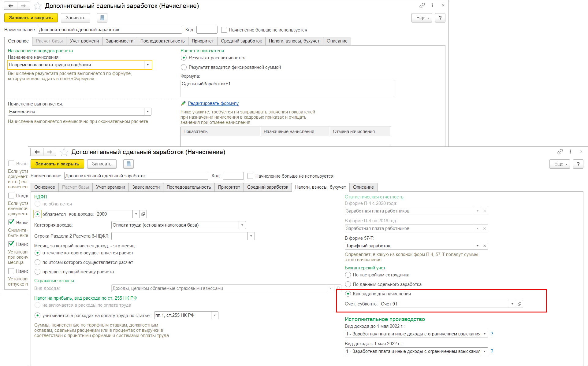
Task: Click the link icon in front window header
Action: click(x=560, y=152)
